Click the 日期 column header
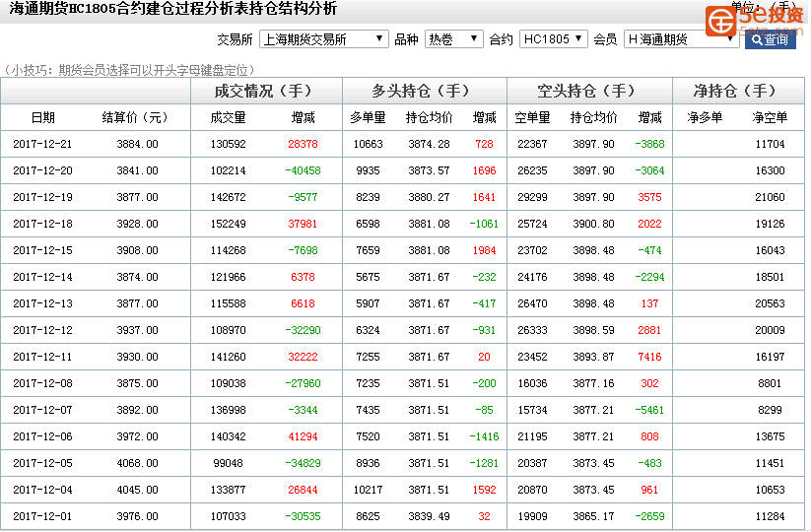This screenshot has height=532, width=811. coord(43,118)
